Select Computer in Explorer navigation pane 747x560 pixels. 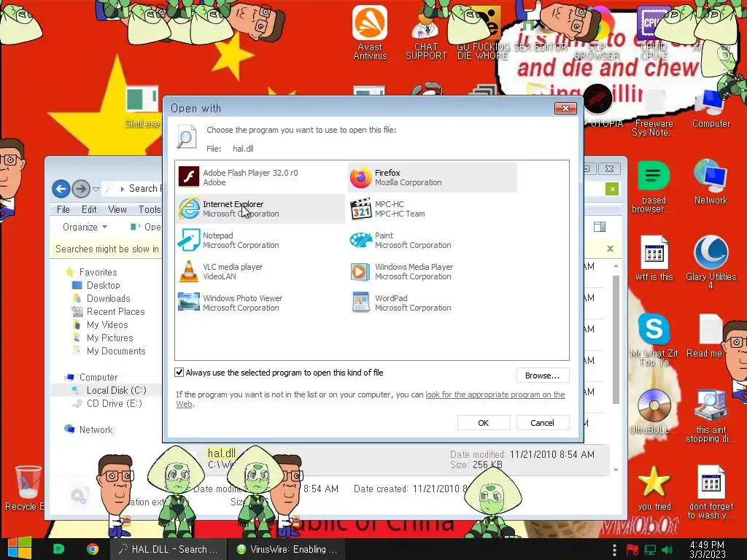(x=98, y=377)
